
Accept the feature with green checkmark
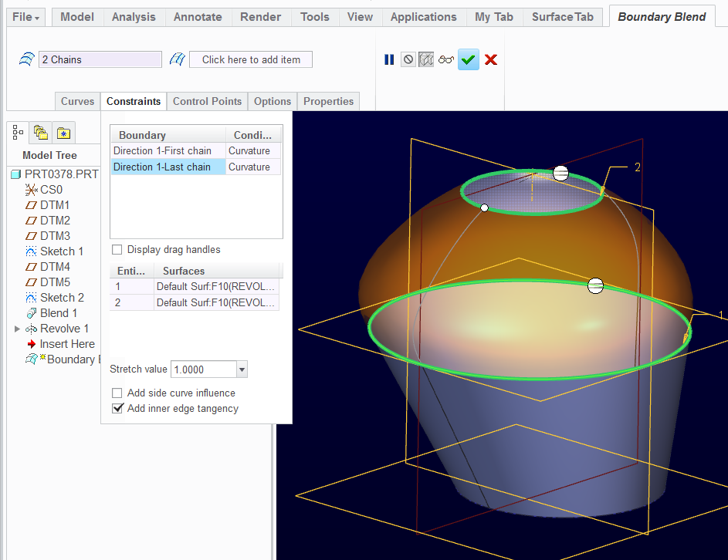pyautogui.click(x=469, y=60)
